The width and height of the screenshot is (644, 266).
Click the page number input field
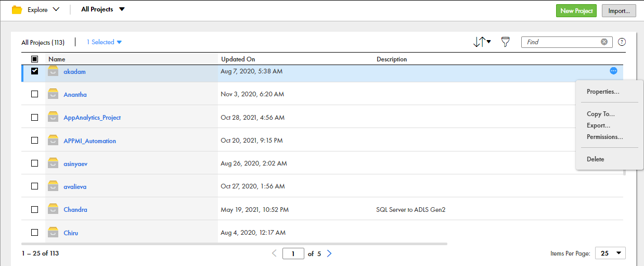point(293,254)
